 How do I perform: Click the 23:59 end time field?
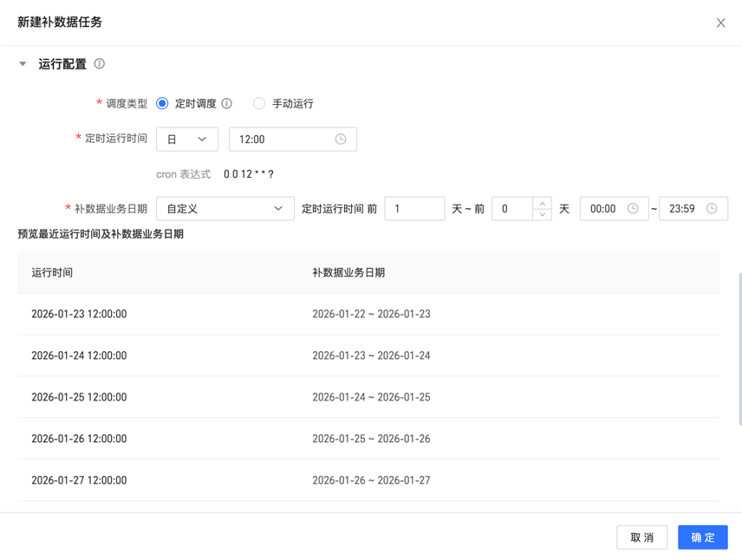tap(693, 209)
